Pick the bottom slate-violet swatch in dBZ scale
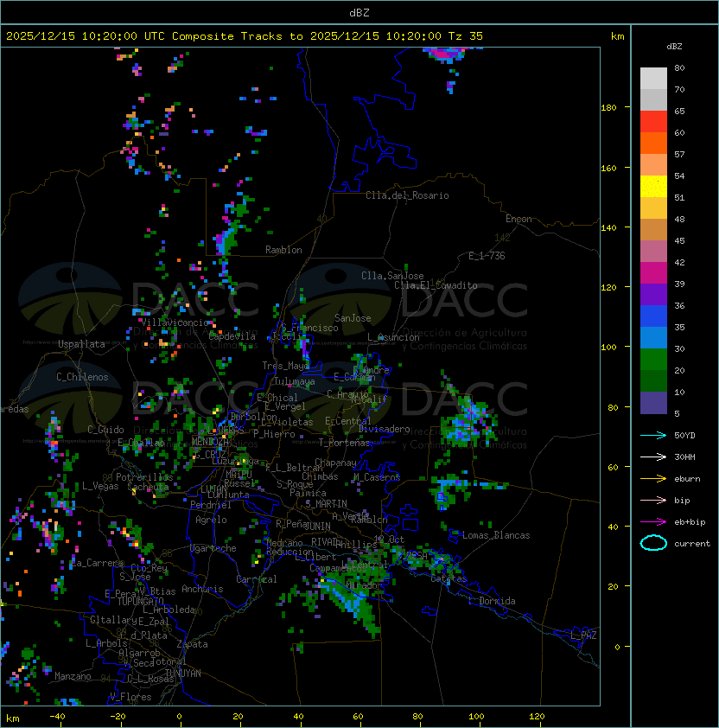The image size is (719, 728). [653, 403]
